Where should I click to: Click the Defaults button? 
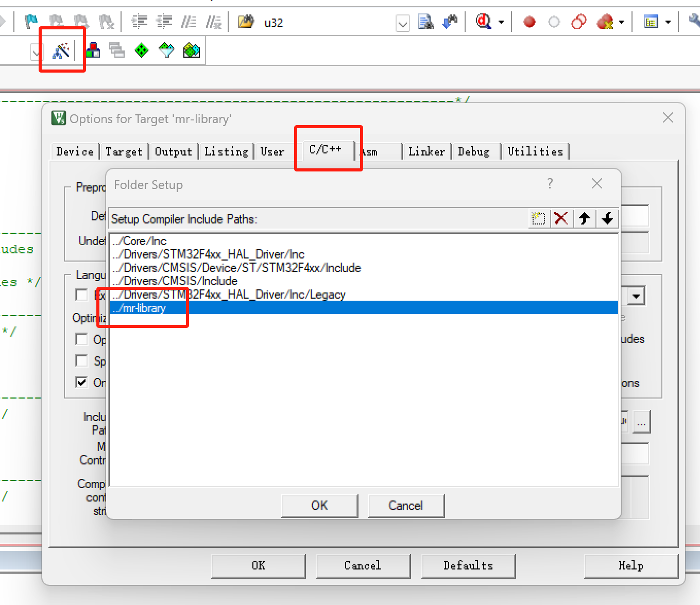point(468,566)
